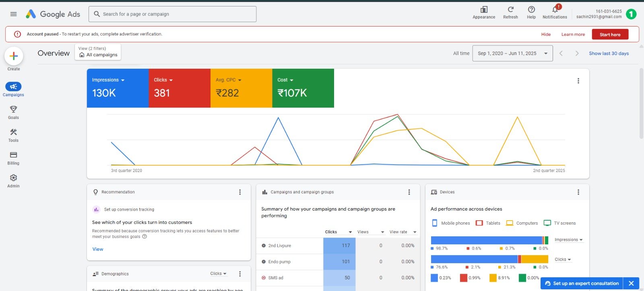Viewport: 644px width, 291px height.
Task: Open the Devices Impressions metric dropdown
Action: coord(569,240)
